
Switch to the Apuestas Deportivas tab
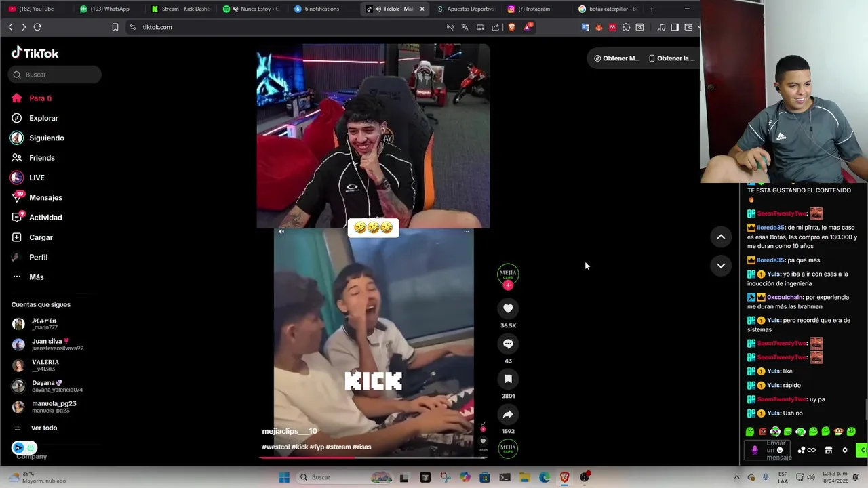point(467,9)
